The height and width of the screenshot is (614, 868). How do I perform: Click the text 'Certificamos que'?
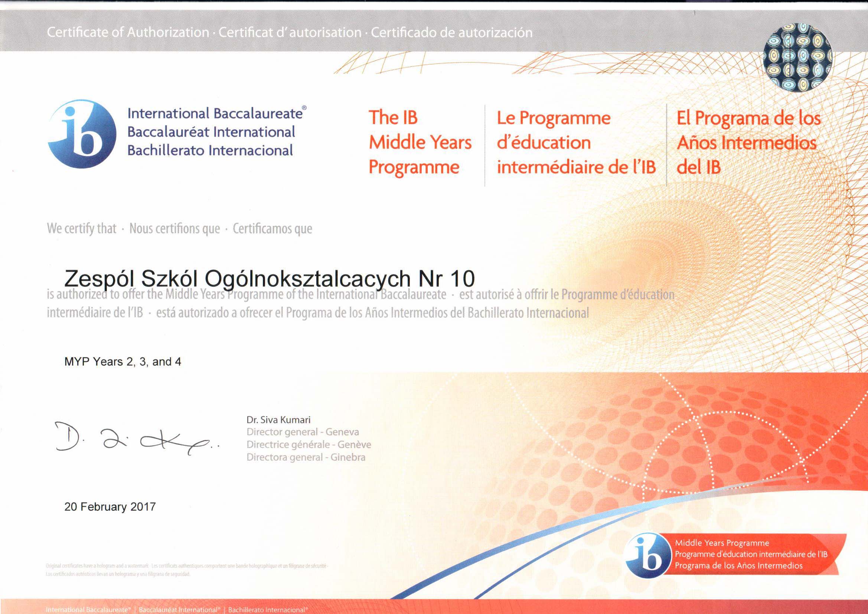272,228
